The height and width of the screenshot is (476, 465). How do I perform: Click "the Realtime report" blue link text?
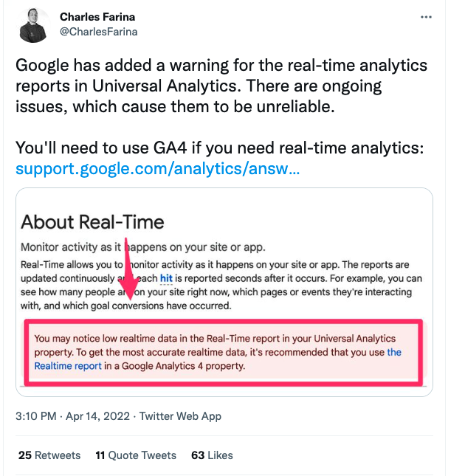point(66,365)
